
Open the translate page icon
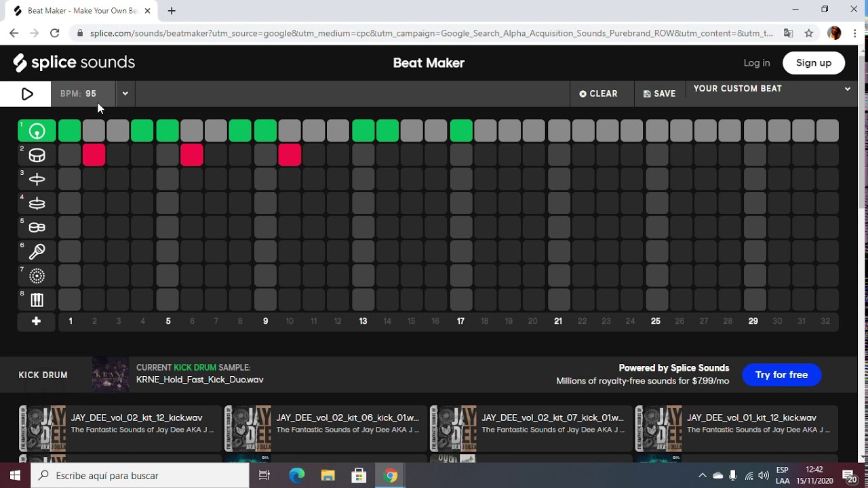click(788, 33)
